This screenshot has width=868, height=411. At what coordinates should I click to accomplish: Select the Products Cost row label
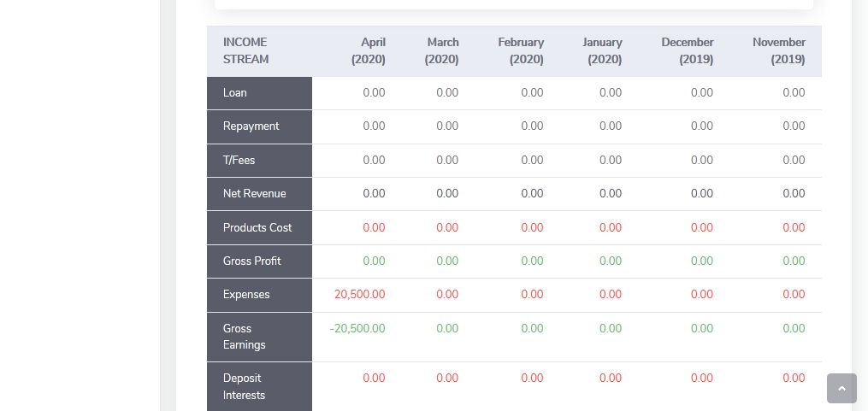(257, 228)
